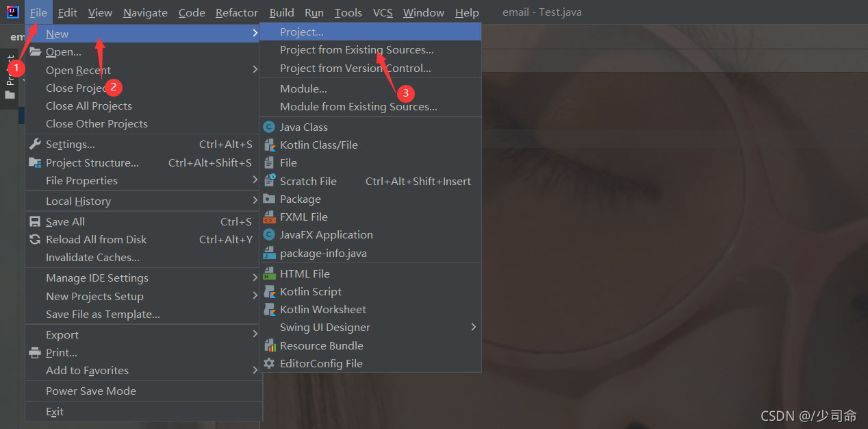This screenshot has width=868, height=429.
Task: Open the Edit menu
Action: coord(67,12)
